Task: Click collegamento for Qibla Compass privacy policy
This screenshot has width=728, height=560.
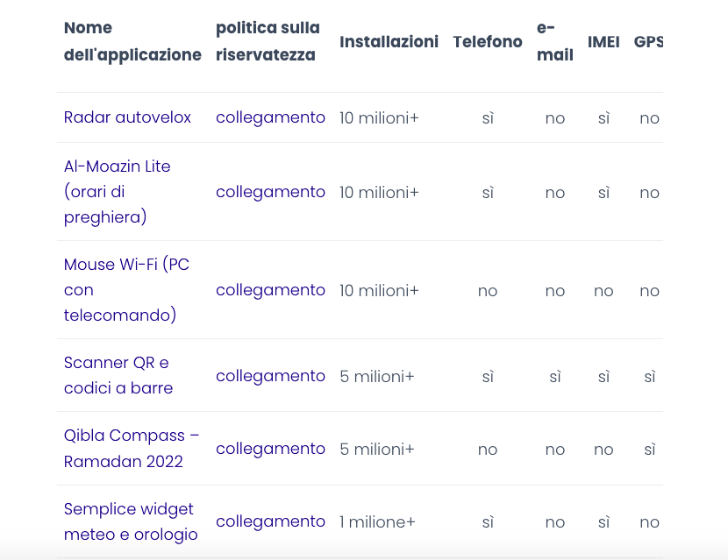Action: click(x=270, y=449)
